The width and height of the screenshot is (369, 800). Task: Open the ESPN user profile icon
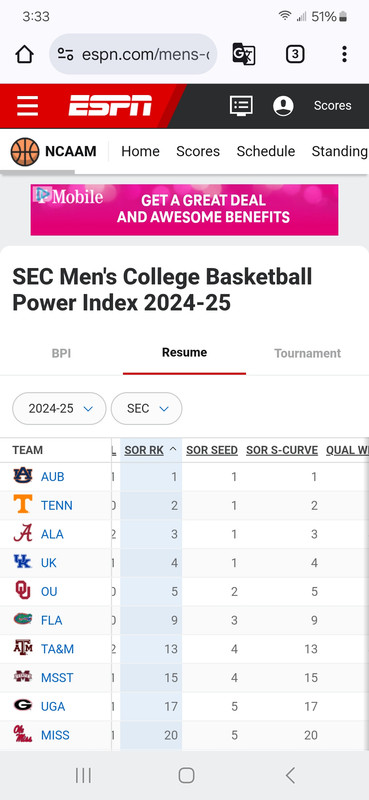(283, 106)
